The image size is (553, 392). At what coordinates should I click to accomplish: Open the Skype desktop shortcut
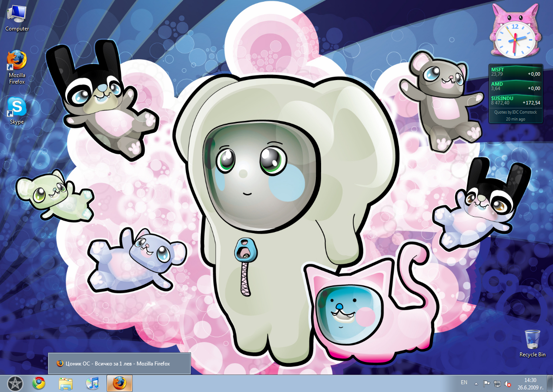(17, 111)
